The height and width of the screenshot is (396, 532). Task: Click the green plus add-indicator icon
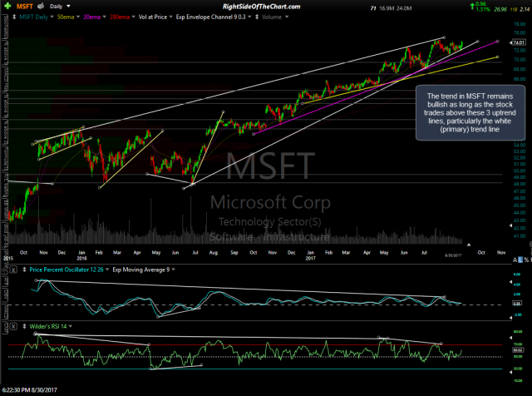(7, 6)
